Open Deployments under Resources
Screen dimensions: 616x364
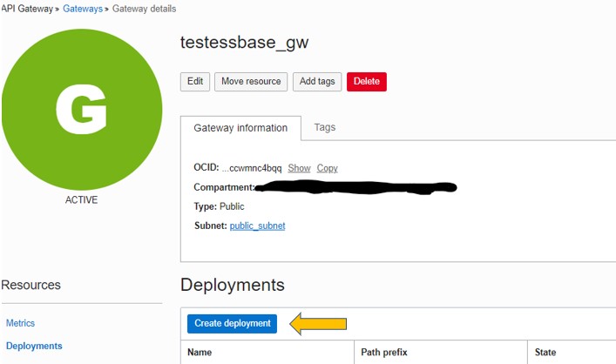[x=34, y=346]
